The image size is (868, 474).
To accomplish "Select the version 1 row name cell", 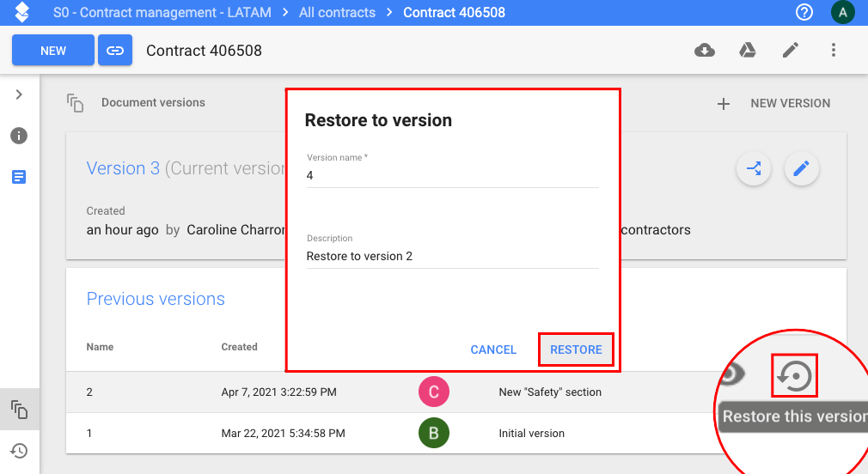I will click(x=89, y=433).
